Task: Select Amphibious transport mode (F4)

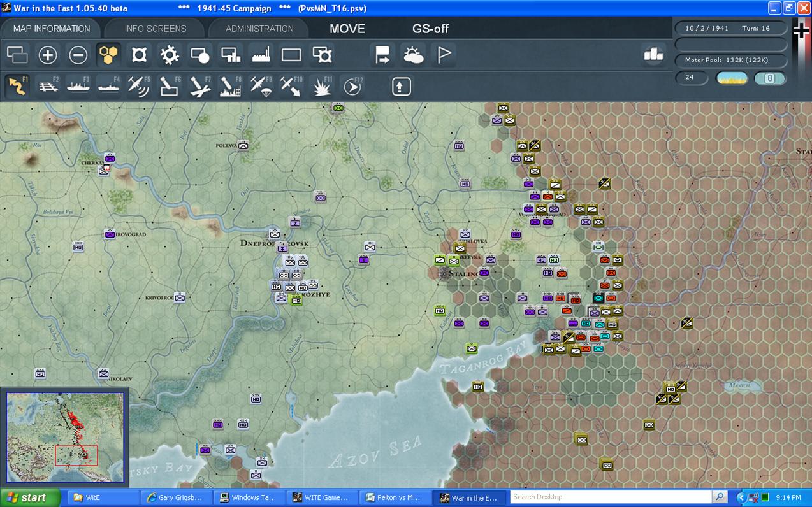Action: tap(109, 86)
